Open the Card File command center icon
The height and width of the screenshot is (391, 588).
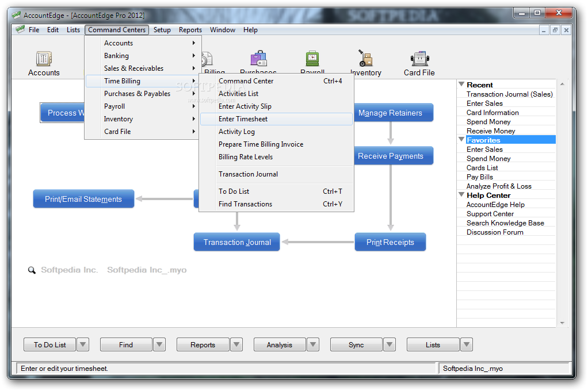pos(419,64)
